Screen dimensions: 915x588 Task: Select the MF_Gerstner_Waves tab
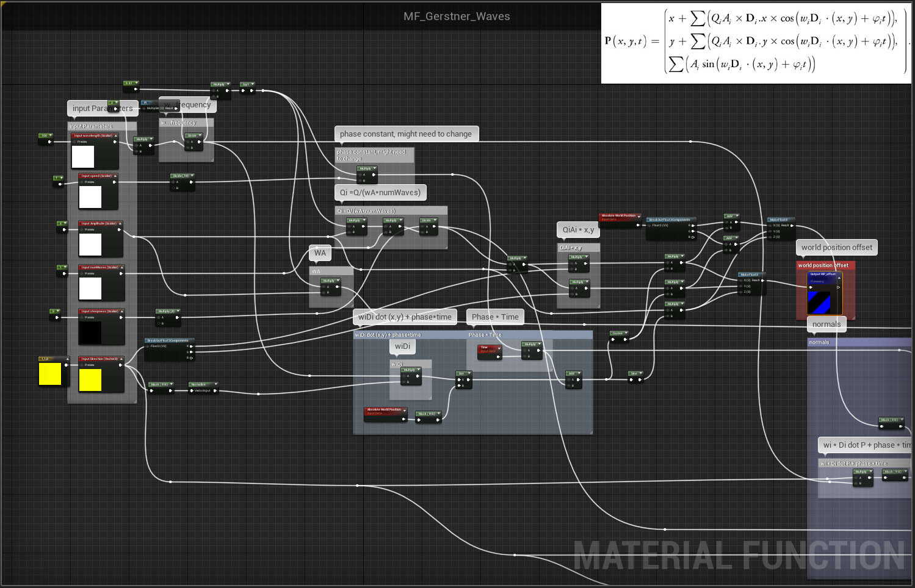(x=457, y=16)
